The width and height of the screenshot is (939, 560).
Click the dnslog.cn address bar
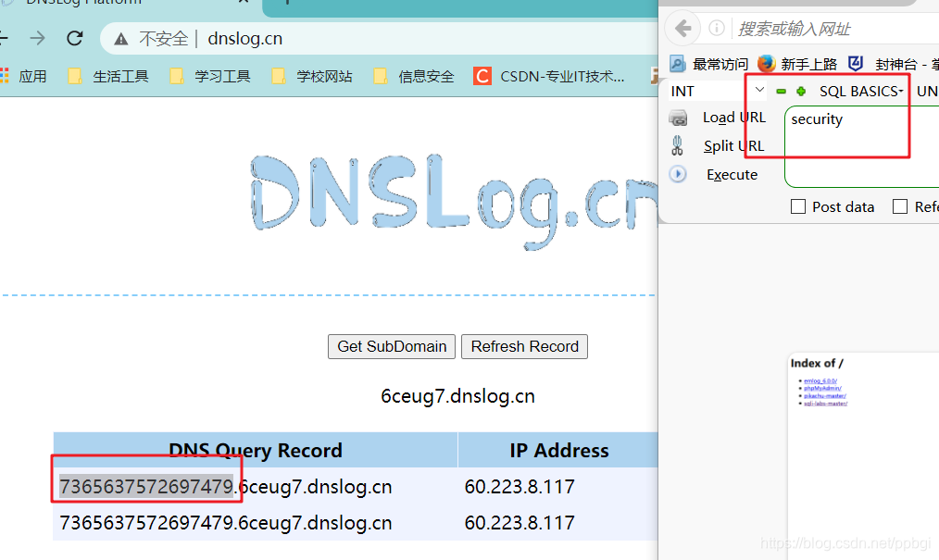pyautogui.click(x=377, y=39)
